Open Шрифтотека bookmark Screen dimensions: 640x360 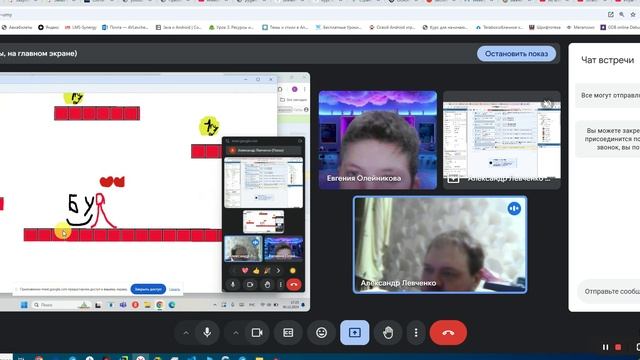click(545, 27)
